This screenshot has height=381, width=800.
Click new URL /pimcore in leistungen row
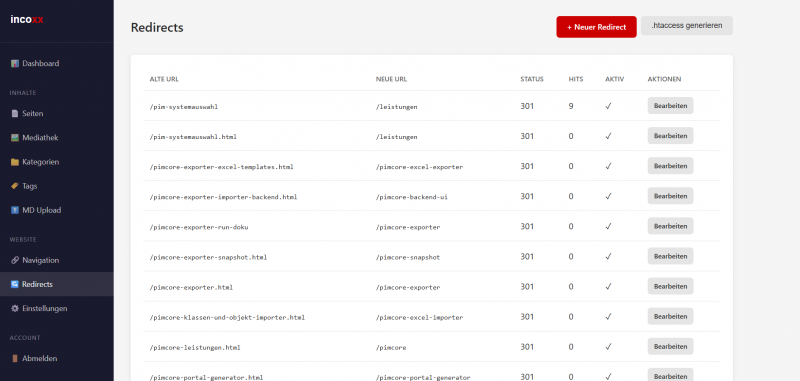[x=391, y=348]
